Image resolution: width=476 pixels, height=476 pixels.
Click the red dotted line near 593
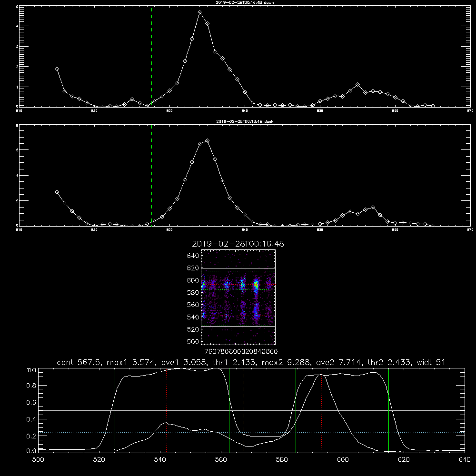pos(321,410)
